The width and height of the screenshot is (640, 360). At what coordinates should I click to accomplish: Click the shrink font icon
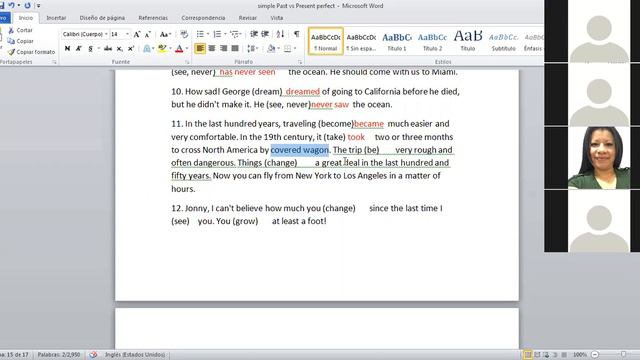148,34
